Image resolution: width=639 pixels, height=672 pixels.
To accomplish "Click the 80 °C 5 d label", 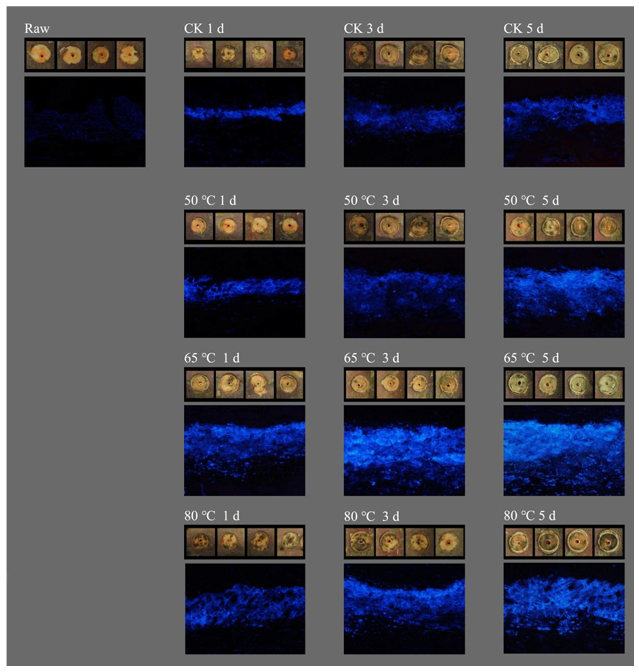I will (529, 516).
